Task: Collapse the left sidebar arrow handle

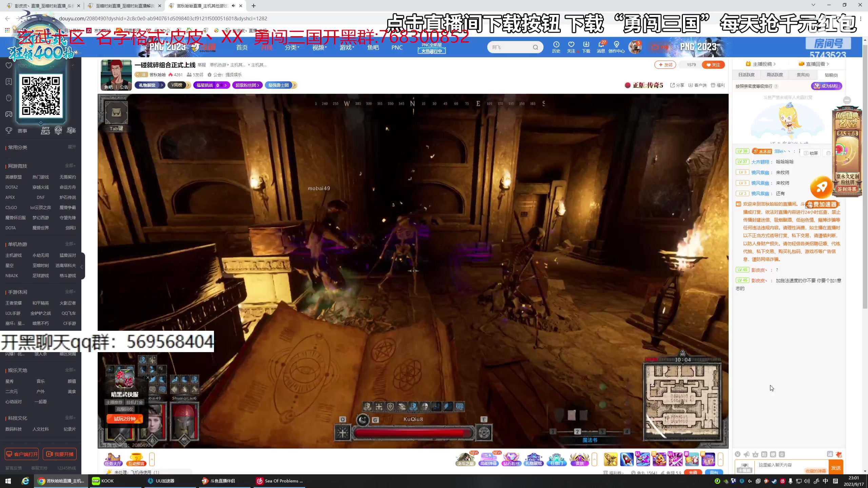Action: coord(82,267)
